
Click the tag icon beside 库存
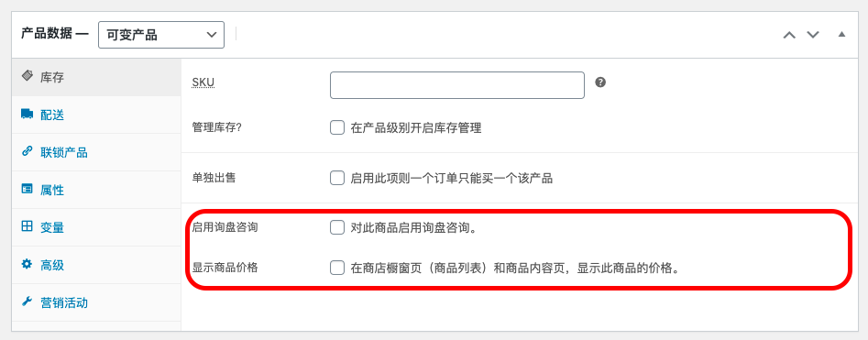[x=27, y=76]
